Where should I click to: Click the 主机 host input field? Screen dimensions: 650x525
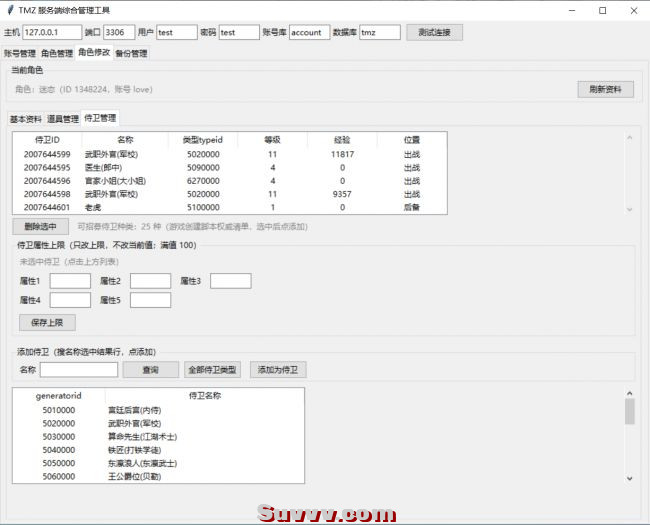(52, 32)
